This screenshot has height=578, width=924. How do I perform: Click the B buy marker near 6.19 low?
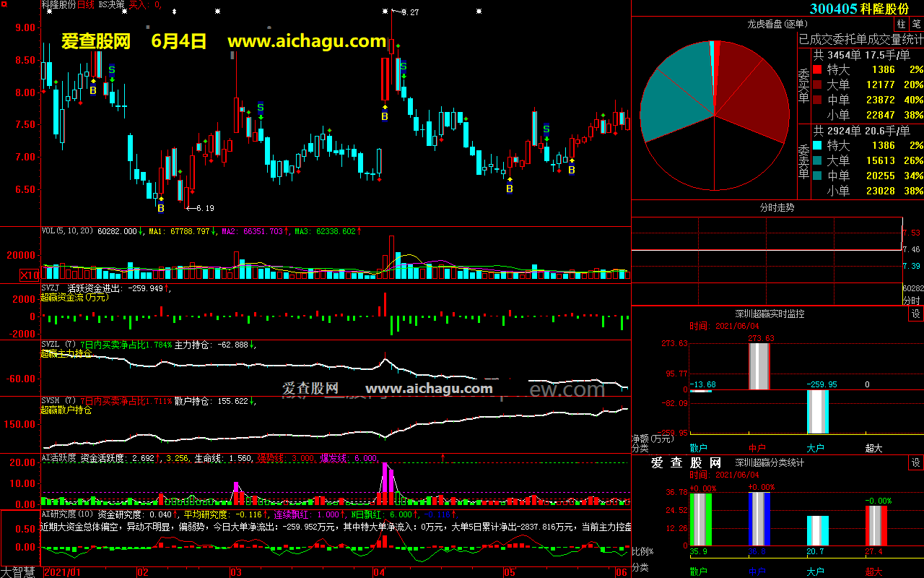click(161, 208)
